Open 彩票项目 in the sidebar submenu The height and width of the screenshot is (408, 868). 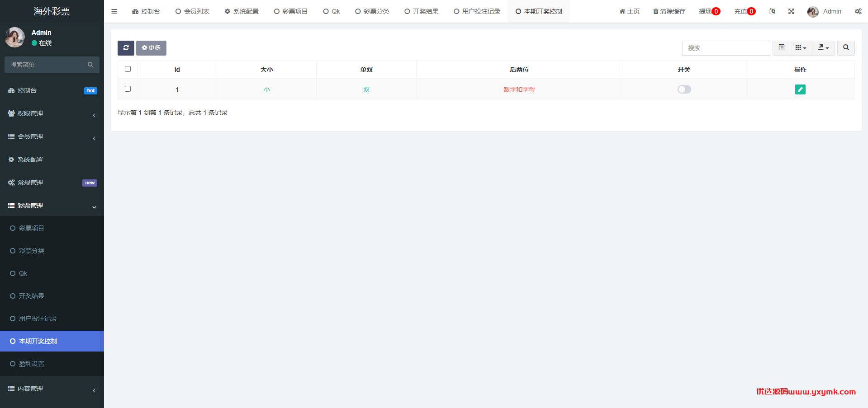pyautogui.click(x=52, y=228)
